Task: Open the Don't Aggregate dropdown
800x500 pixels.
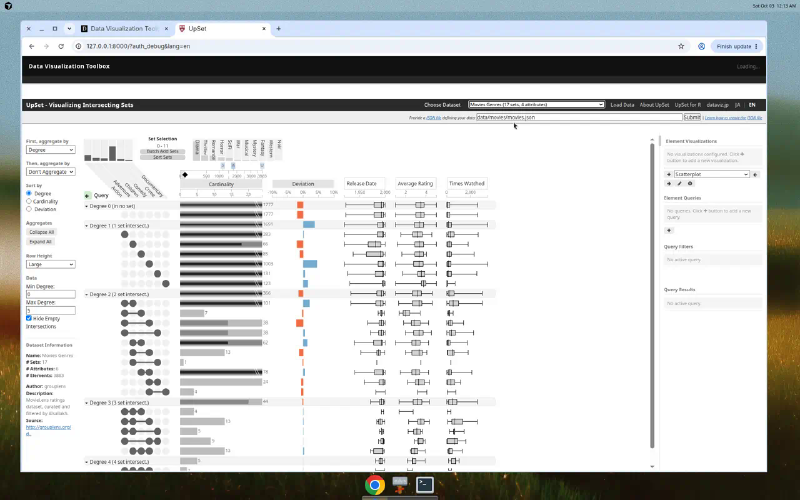Action: pos(51,171)
